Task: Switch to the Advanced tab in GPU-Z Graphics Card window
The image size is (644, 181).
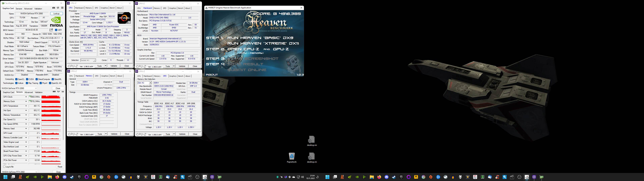Action: click(x=28, y=9)
